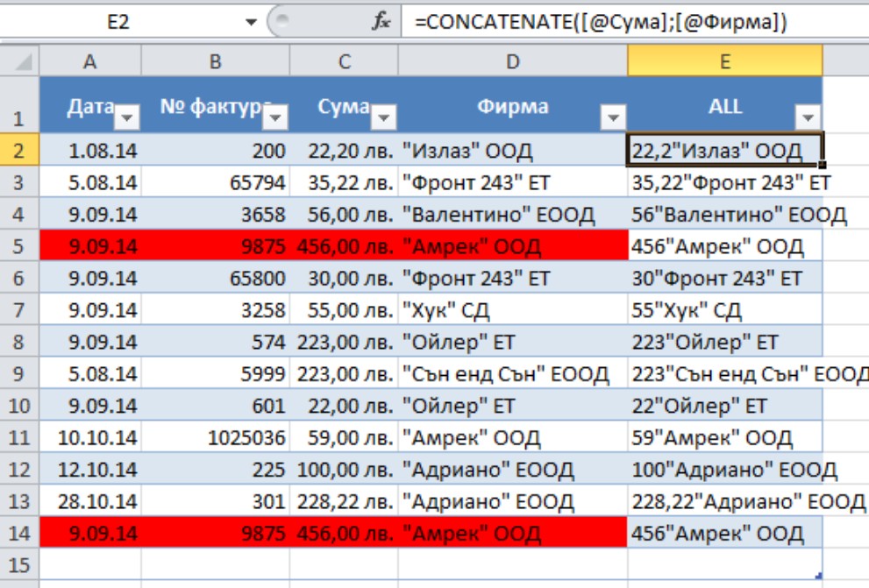The width and height of the screenshot is (869, 588).
Task: Open the Дата column filter dropdown
Action: click(x=127, y=117)
